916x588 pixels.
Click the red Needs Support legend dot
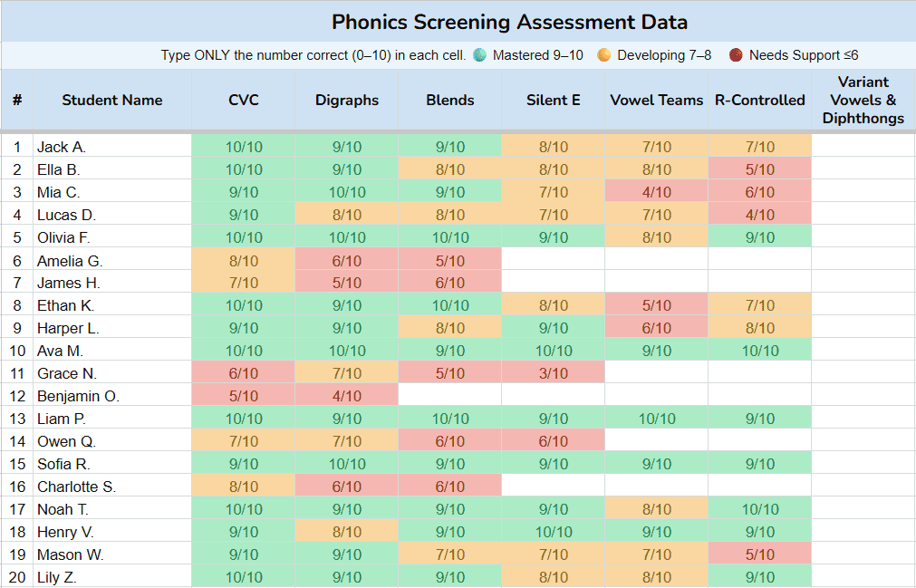pos(736,55)
